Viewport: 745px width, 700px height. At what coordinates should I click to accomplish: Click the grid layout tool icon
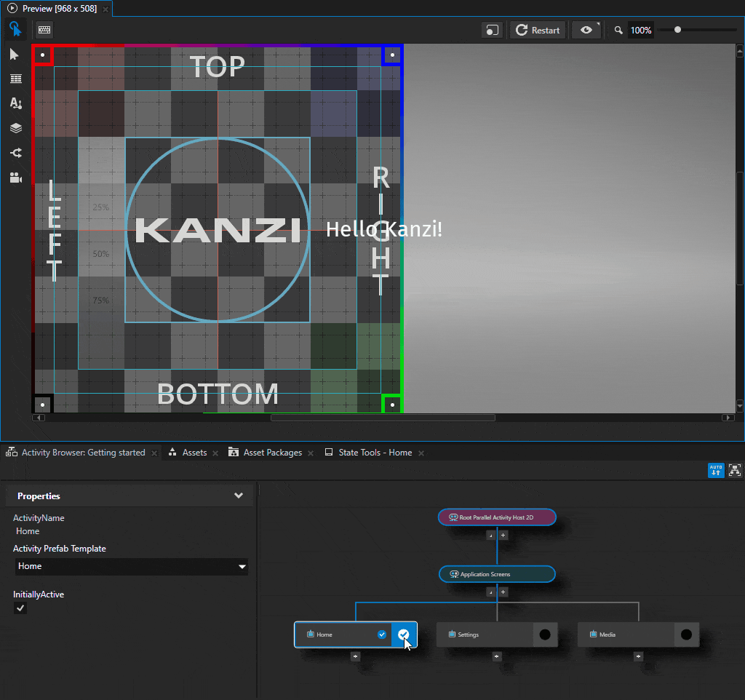(15, 79)
